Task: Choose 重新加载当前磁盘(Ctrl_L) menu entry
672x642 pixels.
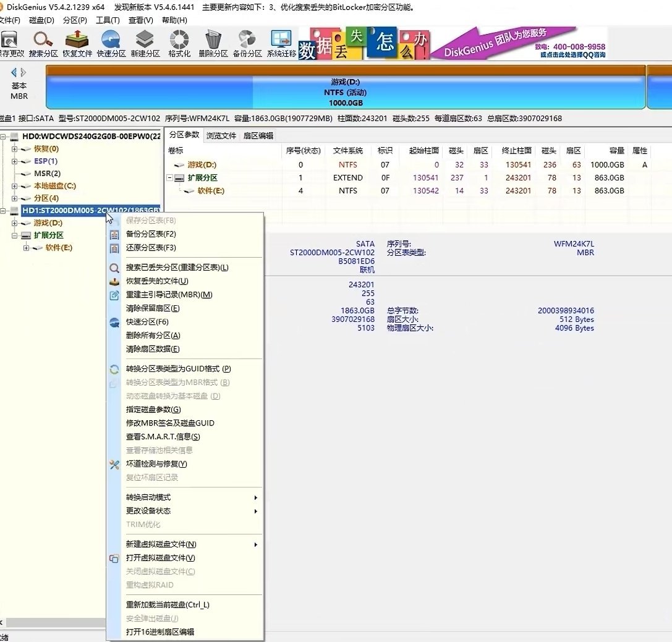Action: 185,605
